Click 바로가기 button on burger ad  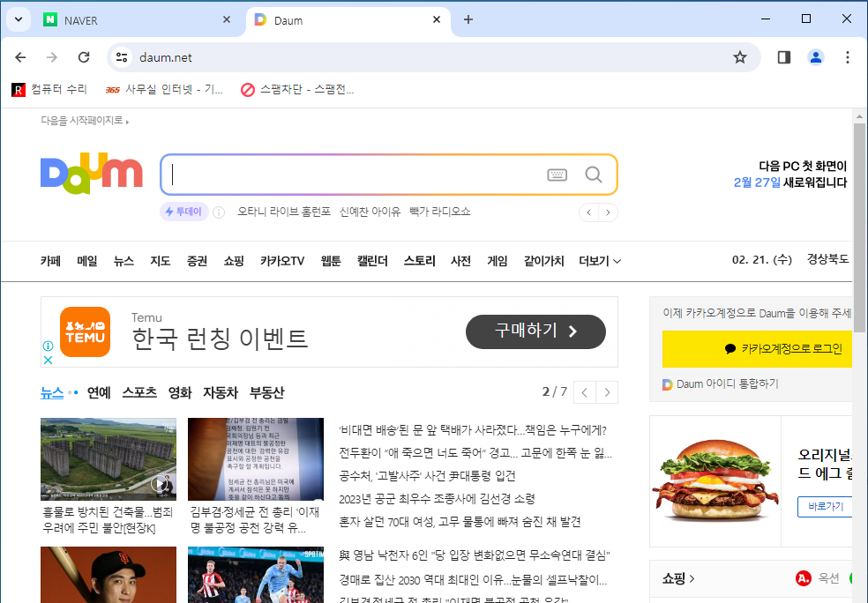[825, 506]
